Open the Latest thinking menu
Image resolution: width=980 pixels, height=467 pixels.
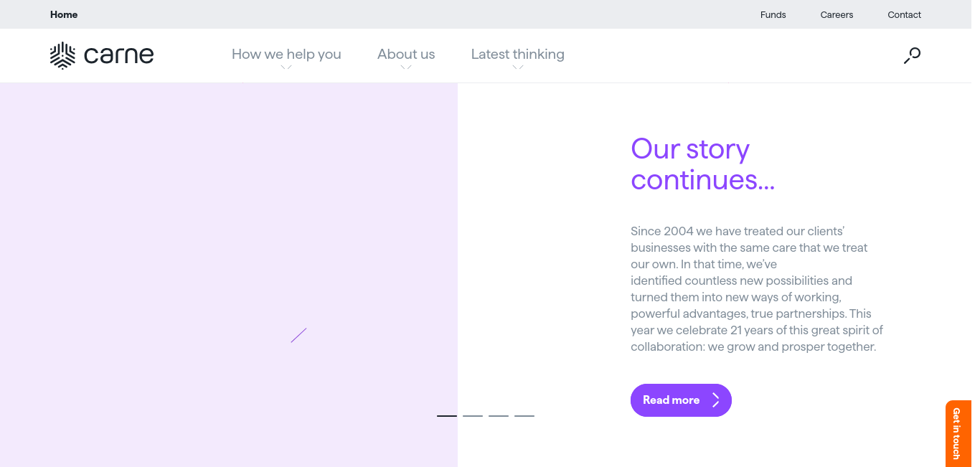pyautogui.click(x=518, y=55)
